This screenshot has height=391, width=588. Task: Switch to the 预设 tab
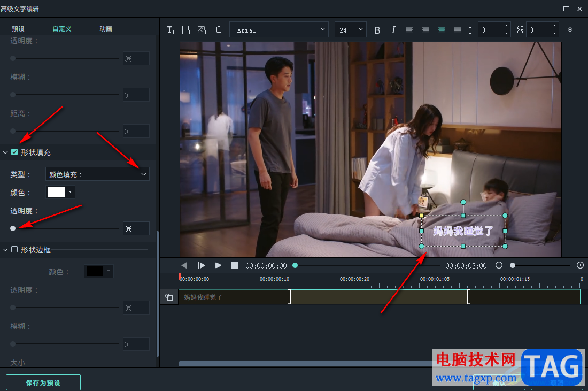click(x=18, y=28)
